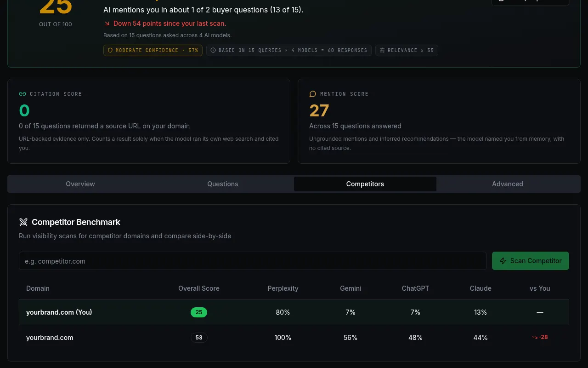Click the 80% Perplexity cell
This screenshot has width=588, height=368.
pyautogui.click(x=283, y=312)
